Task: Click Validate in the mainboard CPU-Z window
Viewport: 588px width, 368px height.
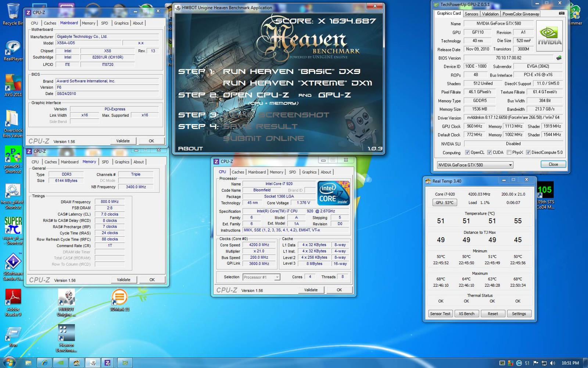Action: click(x=123, y=141)
